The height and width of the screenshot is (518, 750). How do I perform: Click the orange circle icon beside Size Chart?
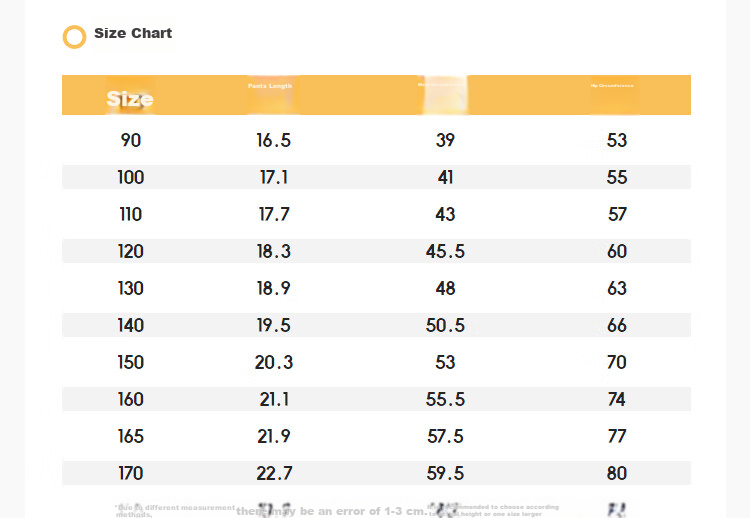(75, 37)
